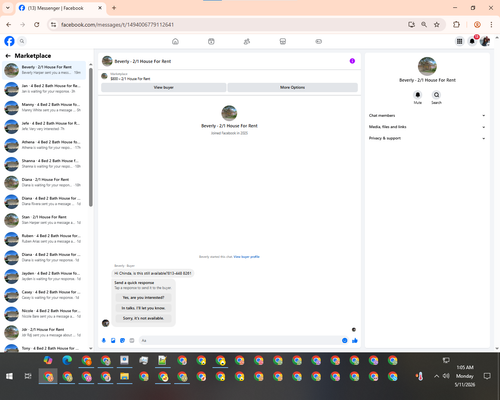The image size is (500, 400).
Task: Attach a file with the photo icon
Action: coord(113,340)
